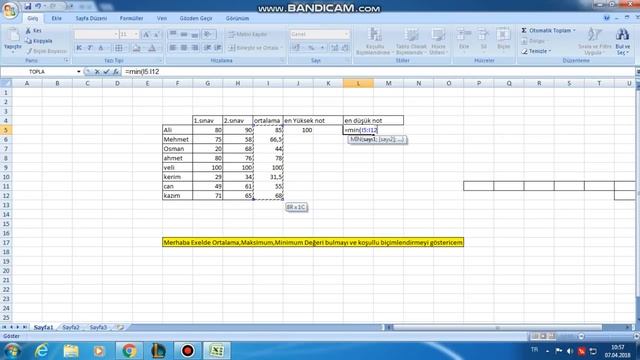
Task: Open Internet Explorer from the taskbar
Action: [x=42, y=351]
